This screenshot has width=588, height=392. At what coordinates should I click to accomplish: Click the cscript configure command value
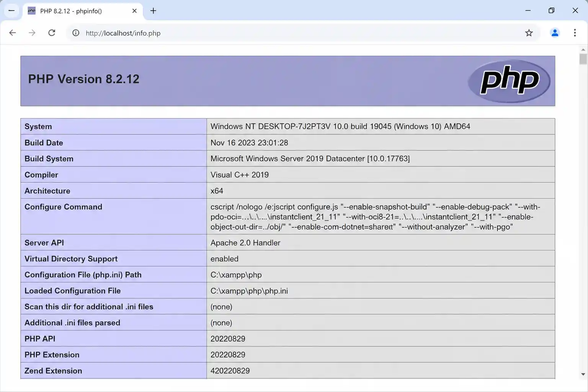376,217
